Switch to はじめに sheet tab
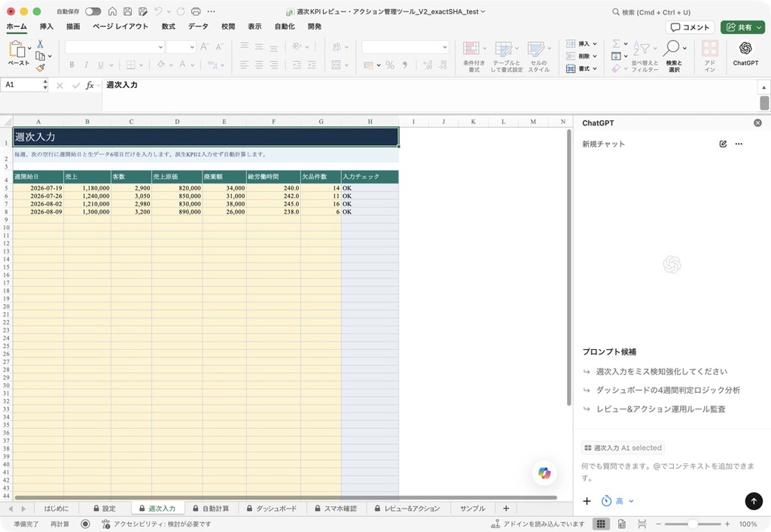The height and width of the screenshot is (532, 771). click(x=56, y=509)
